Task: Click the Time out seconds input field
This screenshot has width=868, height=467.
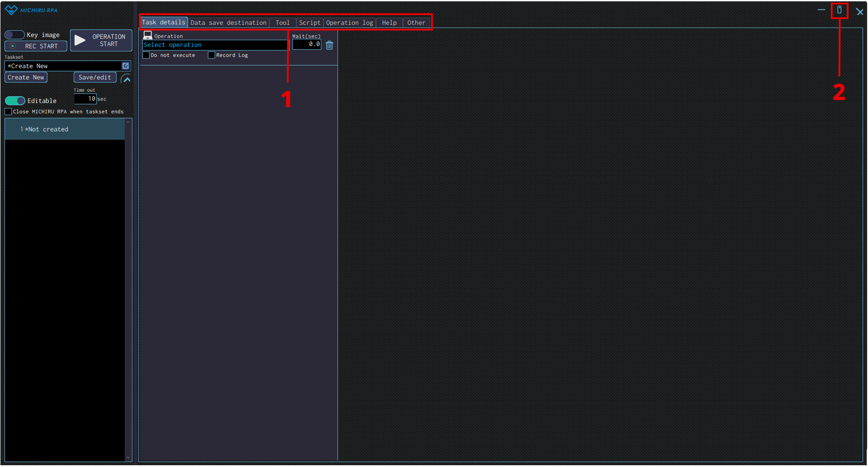Action: (85, 99)
